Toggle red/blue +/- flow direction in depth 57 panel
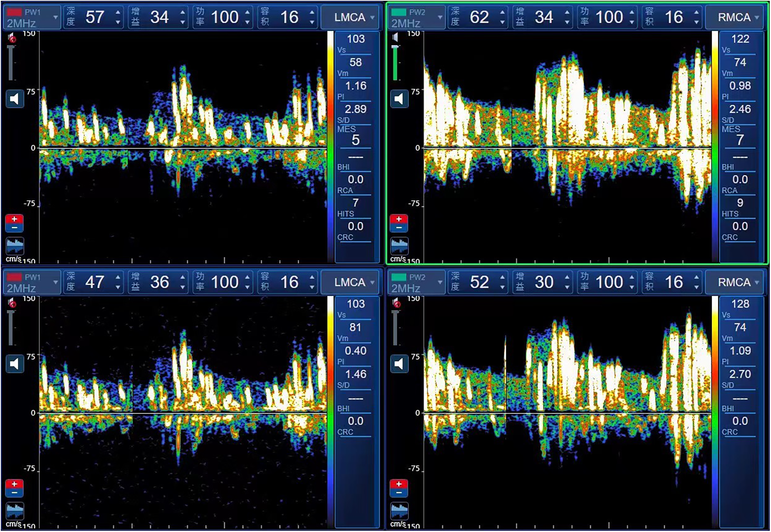Viewport: 771px width, 532px height. click(x=15, y=223)
